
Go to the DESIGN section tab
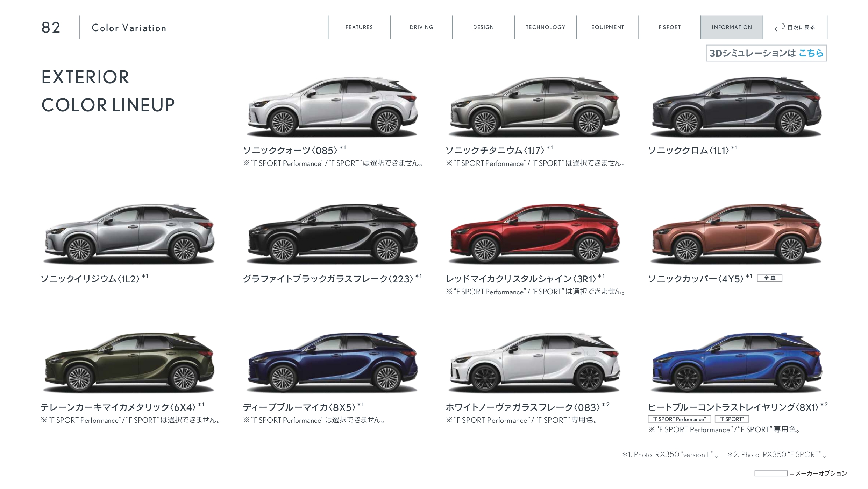(x=483, y=27)
